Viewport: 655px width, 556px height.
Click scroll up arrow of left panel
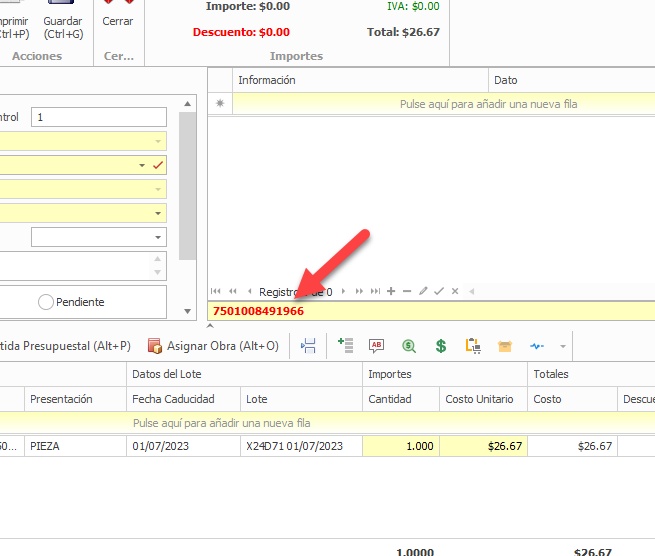click(x=188, y=104)
